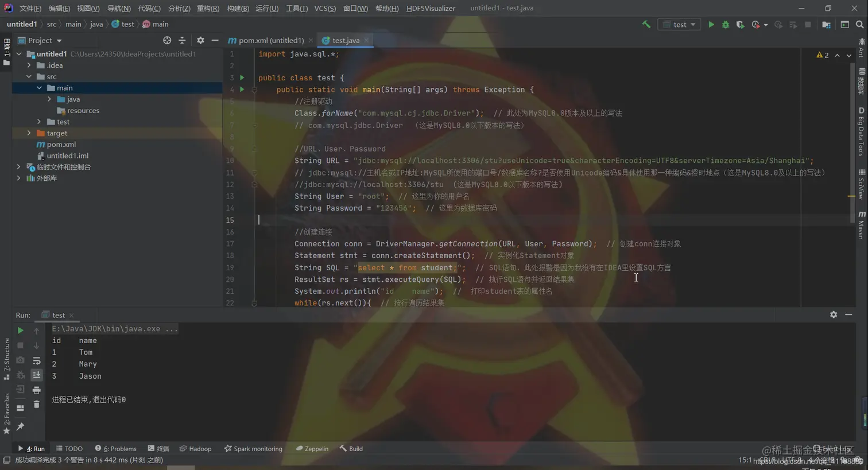Open Run panel settings gear
Image resolution: width=868 pixels, height=470 pixels.
[834, 314]
